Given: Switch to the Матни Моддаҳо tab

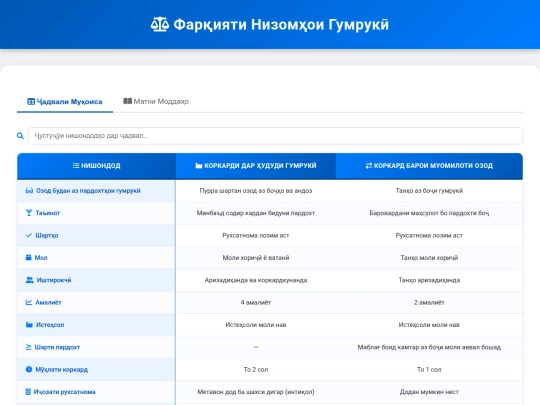Looking at the screenshot, I should coord(156,101).
